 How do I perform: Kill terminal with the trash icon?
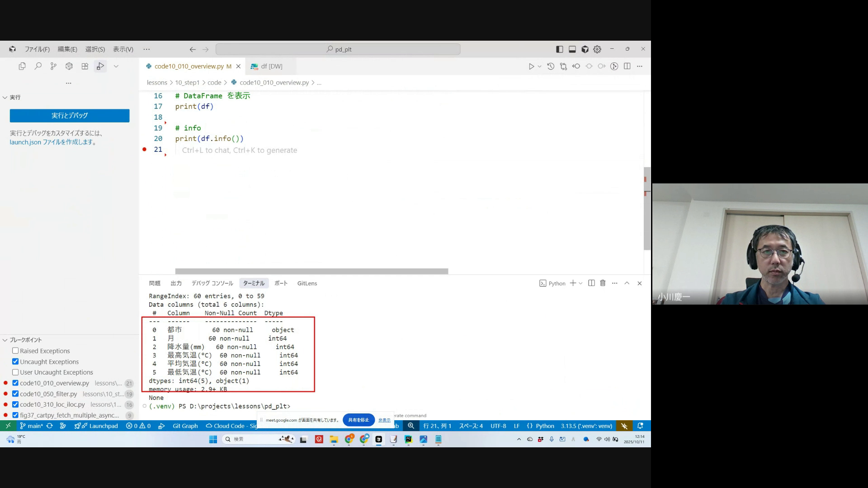[x=603, y=283]
